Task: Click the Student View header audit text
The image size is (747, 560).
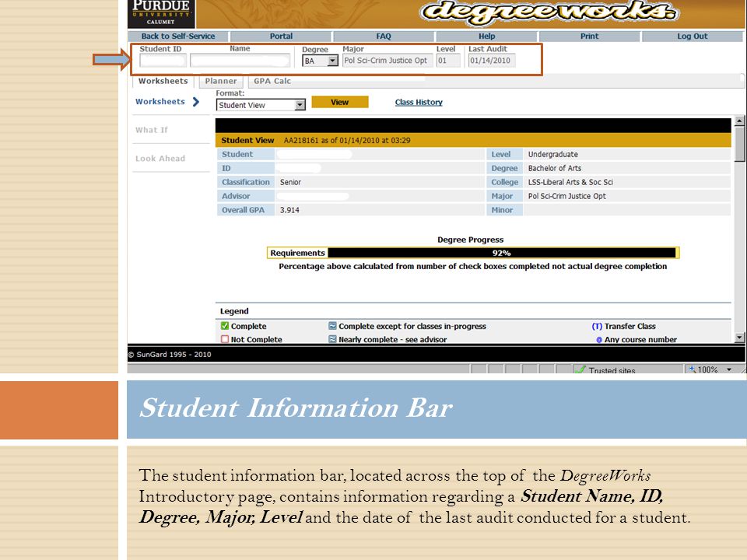Action: (x=347, y=141)
